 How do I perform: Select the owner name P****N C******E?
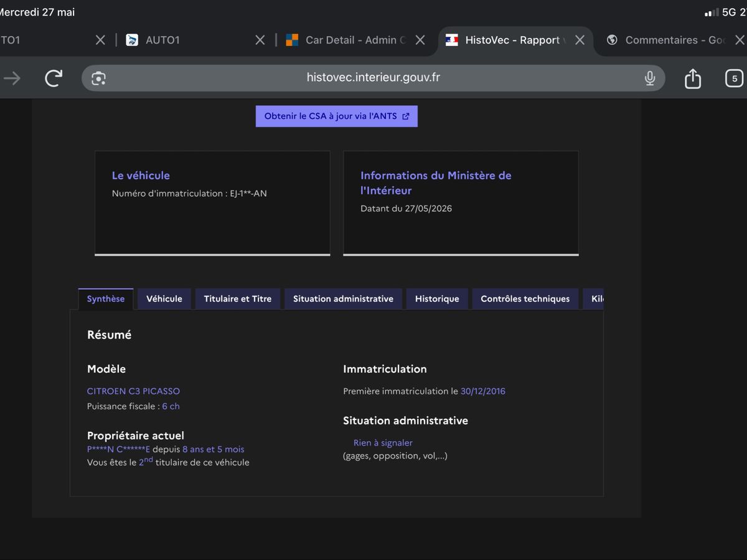pos(119,449)
